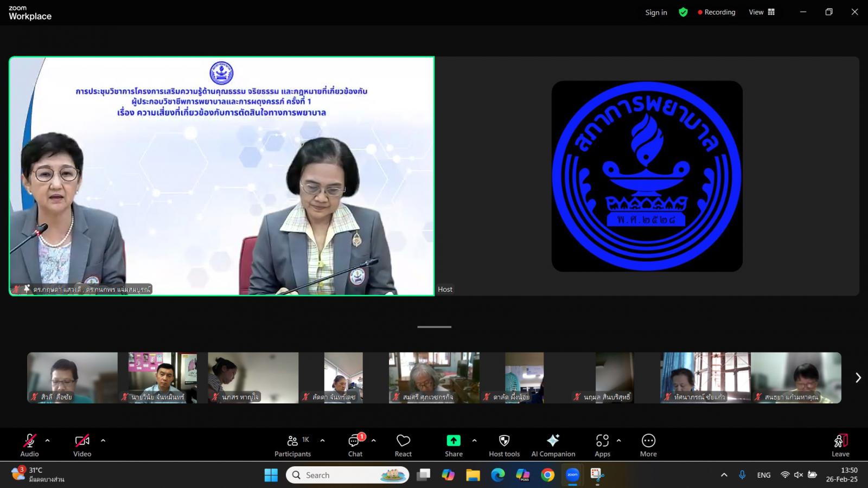The image size is (868, 488).
Task: Select participant thumbnail นายวินัย จันหมื่นทร์
Action: (163, 377)
